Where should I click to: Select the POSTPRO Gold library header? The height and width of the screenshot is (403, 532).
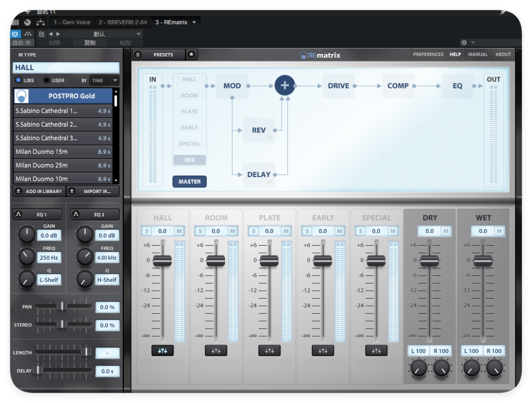(63, 96)
